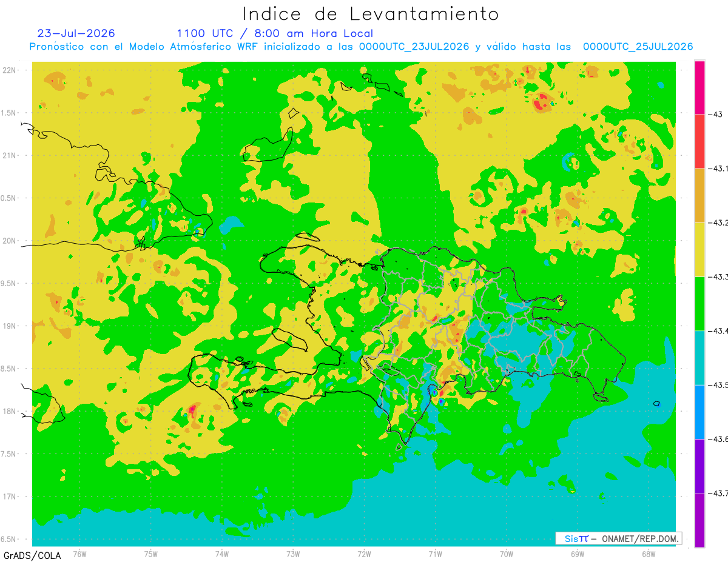The height and width of the screenshot is (562, 728).
Task: Click the "68W" longitude label
Action: [649, 554]
